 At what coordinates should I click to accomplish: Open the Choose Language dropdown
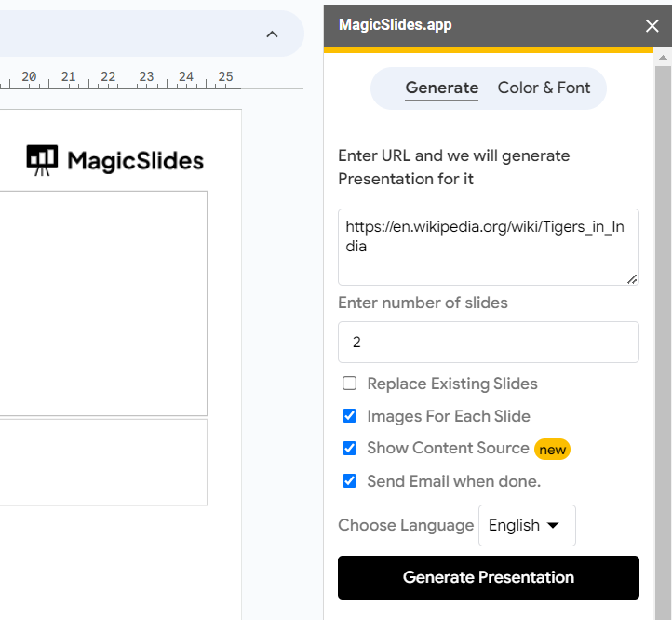[527, 525]
